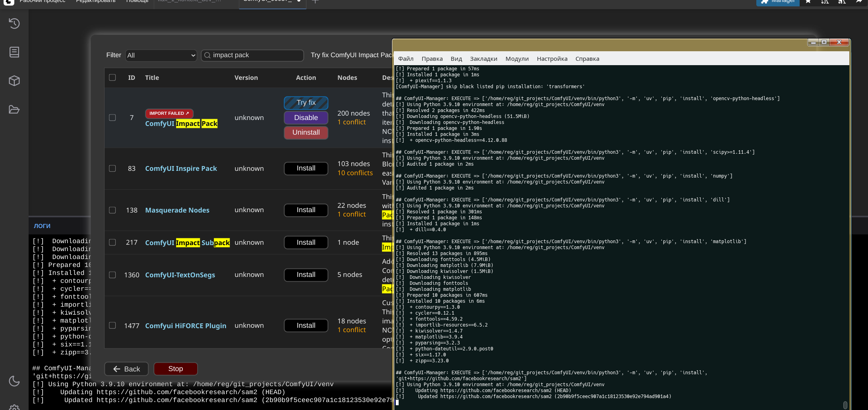868x410 pixels.
Task: Sort by the ID column header
Action: coord(132,77)
